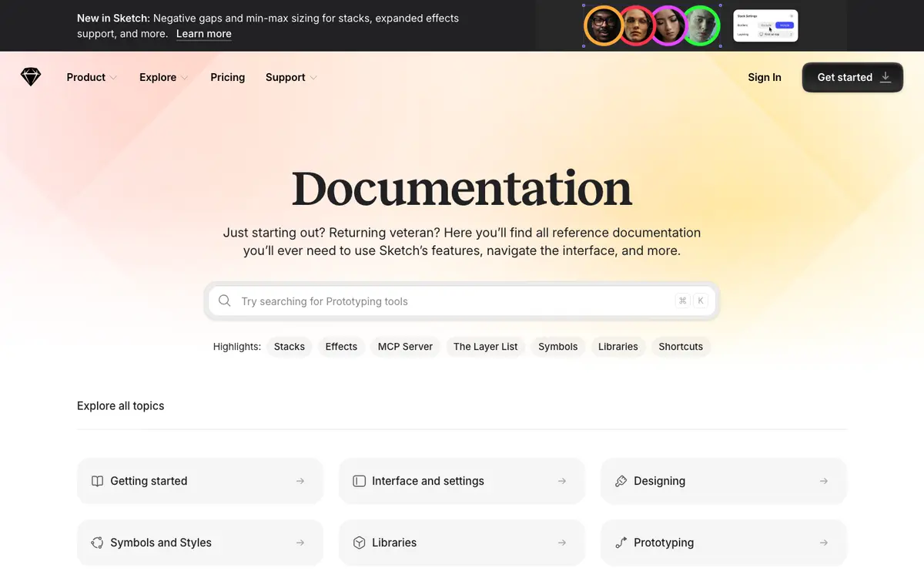Click arrow on Libraries card
924x578 pixels.
pos(562,543)
